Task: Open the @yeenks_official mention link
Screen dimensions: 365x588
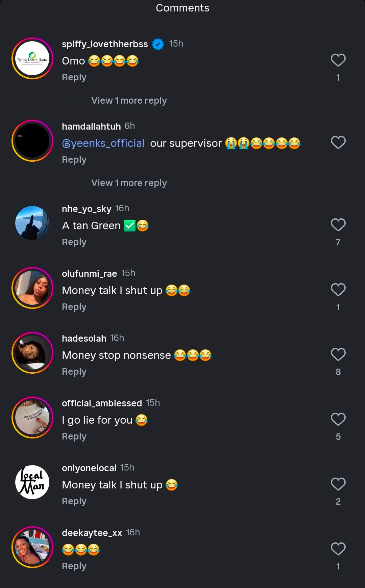Action: coord(103,143)
